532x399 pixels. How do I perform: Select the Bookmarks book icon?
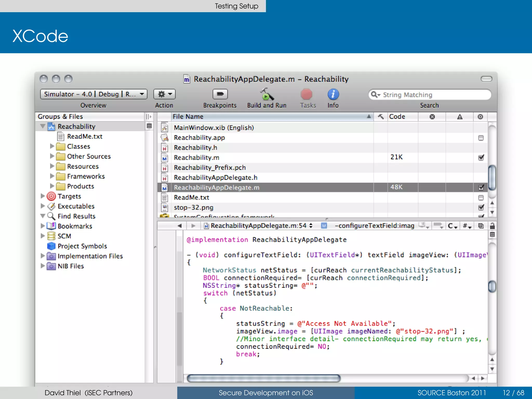tap(51, 226)
